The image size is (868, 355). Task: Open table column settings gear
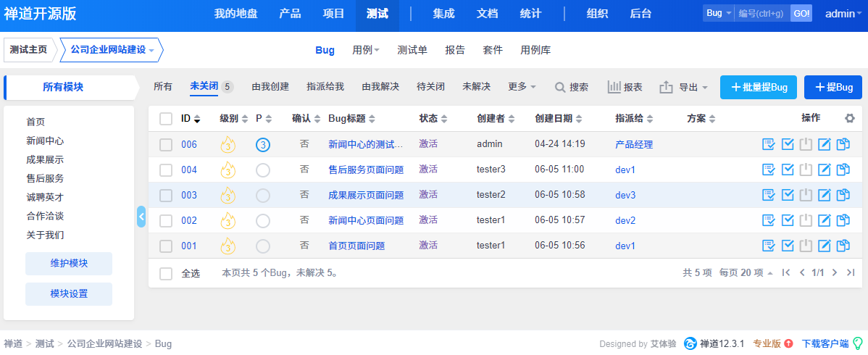850,118
